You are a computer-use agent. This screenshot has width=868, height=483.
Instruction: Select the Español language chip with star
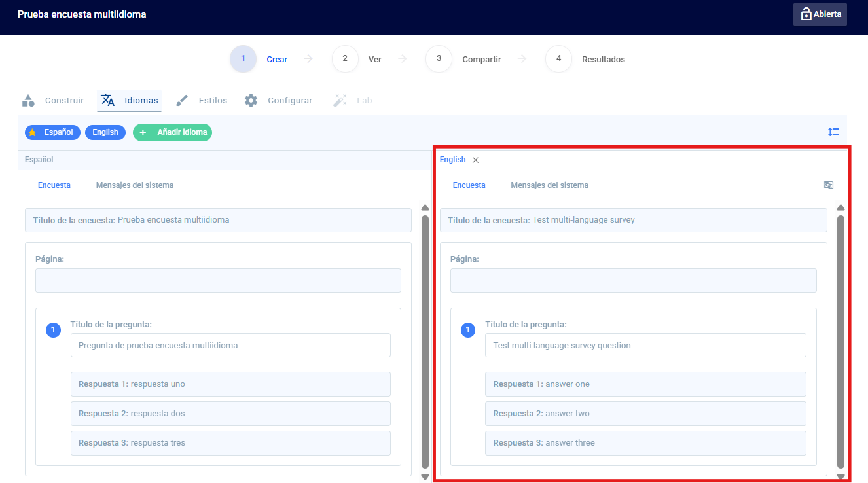52,132
